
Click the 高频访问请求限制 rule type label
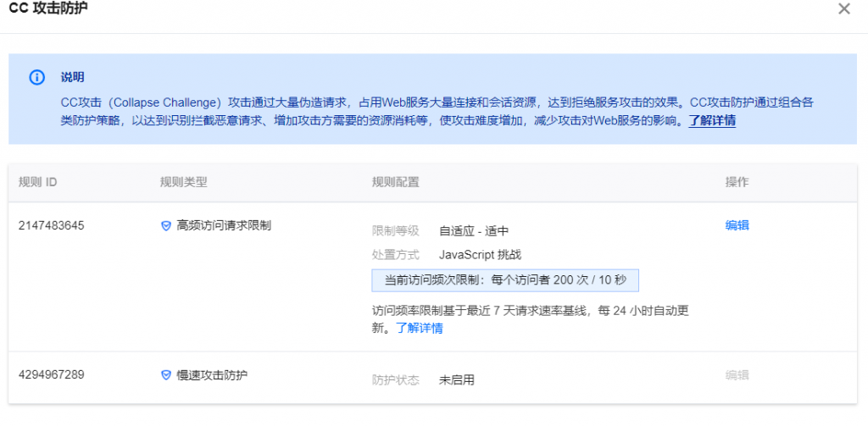click(x=224, y=226)
